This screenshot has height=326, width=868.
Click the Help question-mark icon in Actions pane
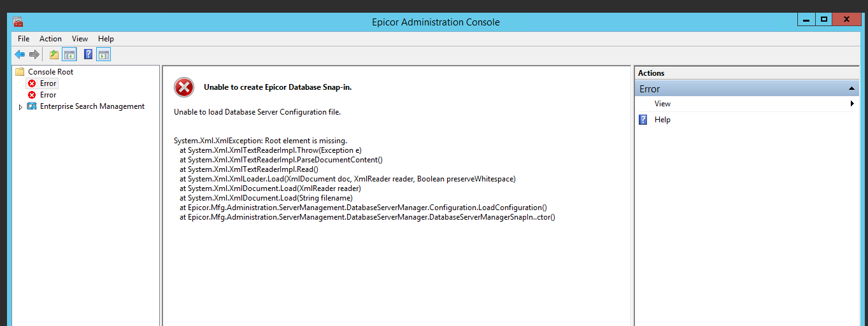point(643,120)
